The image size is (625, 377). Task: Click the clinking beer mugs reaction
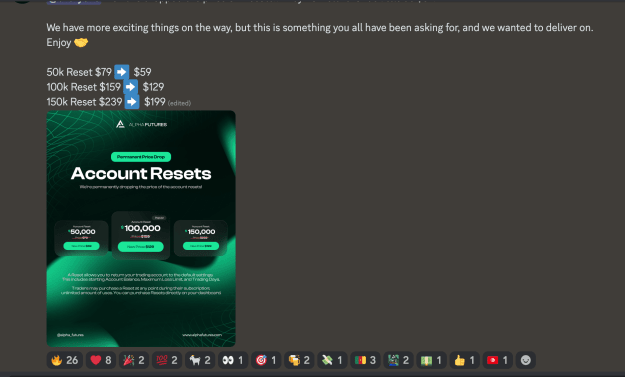click(299, 360)
